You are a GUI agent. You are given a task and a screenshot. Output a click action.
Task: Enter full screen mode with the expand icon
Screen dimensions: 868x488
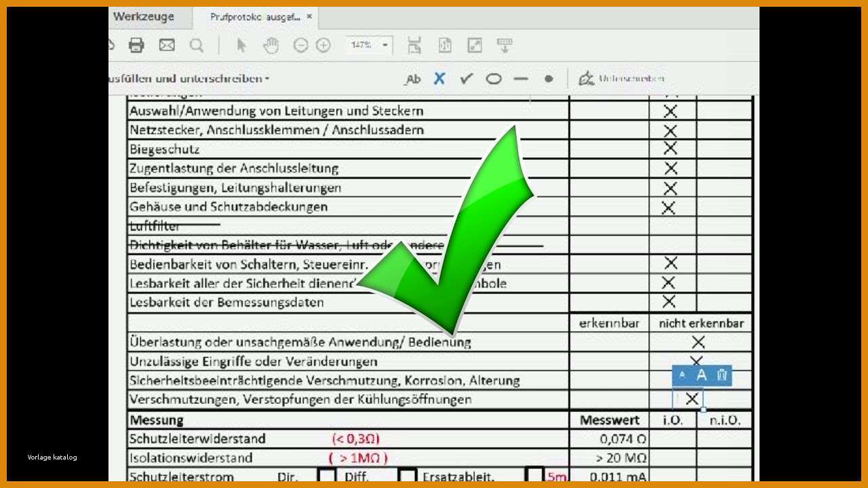pos(475,45)
